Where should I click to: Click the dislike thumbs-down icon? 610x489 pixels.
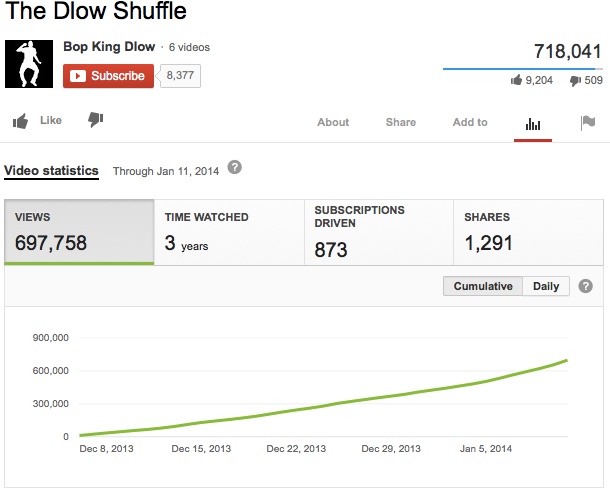95,120
